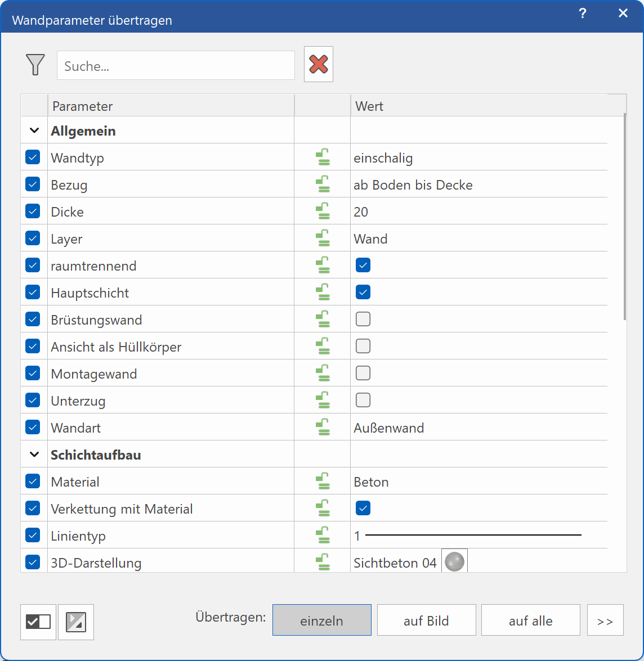Image resolution: width=644 pixels, height=661 pixels.
Task: Click the Wert column header
Action: [x=478, y=106]
